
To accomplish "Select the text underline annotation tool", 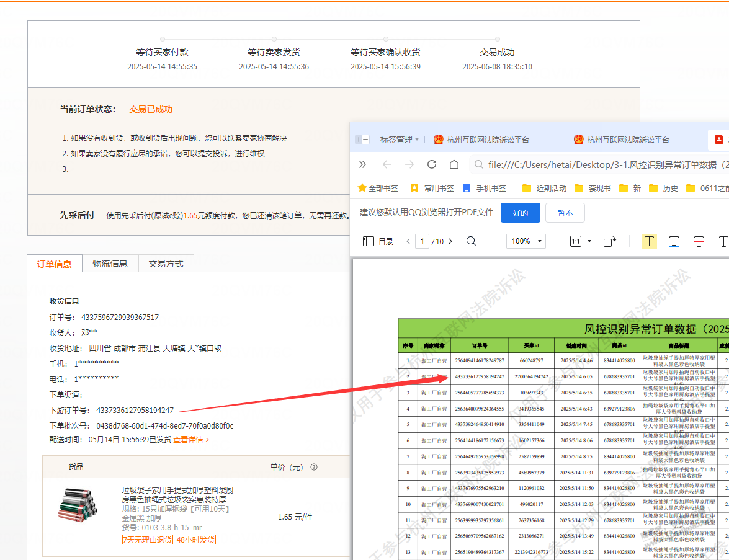I will coord(674,241).
